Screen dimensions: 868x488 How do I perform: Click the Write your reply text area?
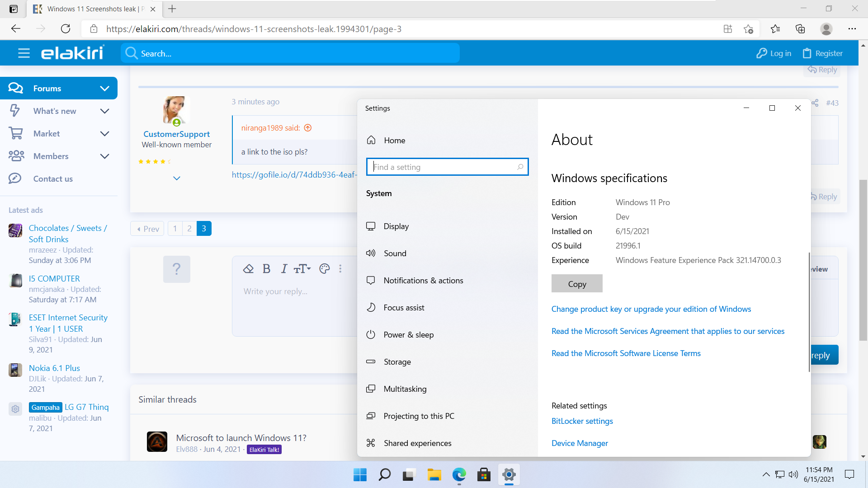pos(295,307)
